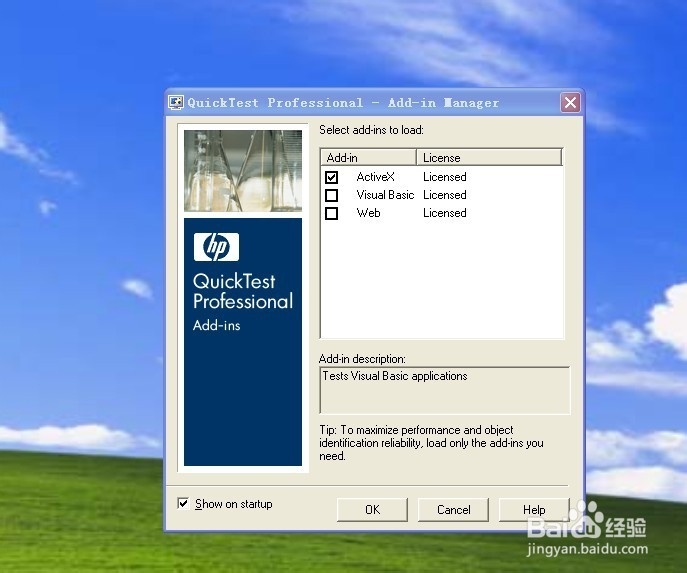
Task: Click the Add-in Manager title bar icon
Action: coord(176,103)
